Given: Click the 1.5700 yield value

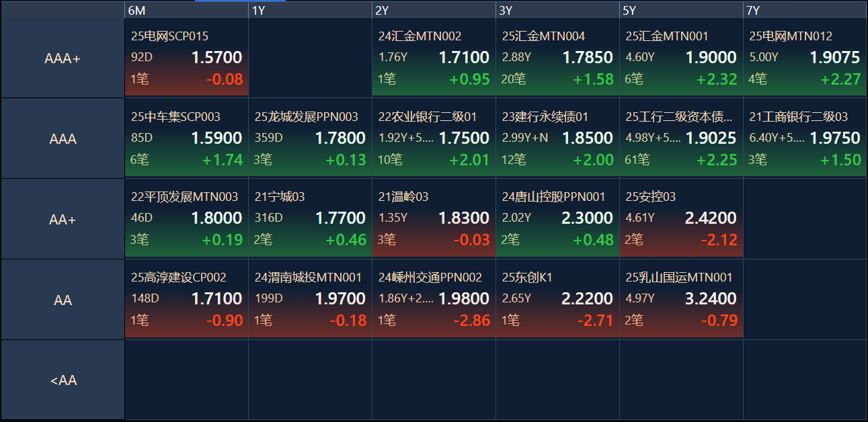Looking at the screenshot, I should click(216, 57).
